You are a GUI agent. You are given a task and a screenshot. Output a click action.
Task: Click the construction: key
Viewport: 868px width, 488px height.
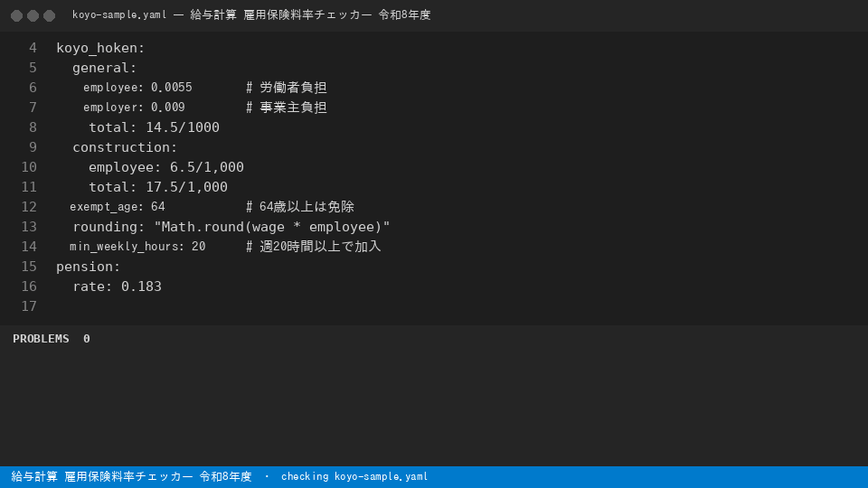click(x=125, y=147)
